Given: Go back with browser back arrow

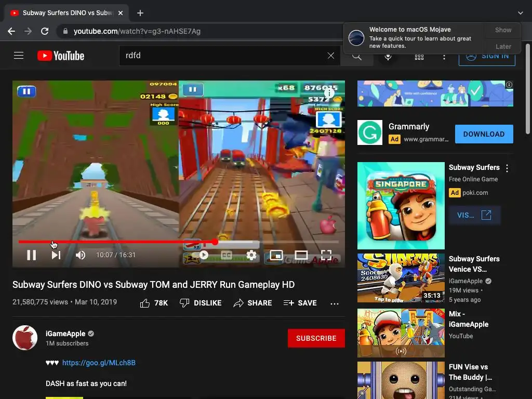Looking at the screenshot, I should (11, 31).
